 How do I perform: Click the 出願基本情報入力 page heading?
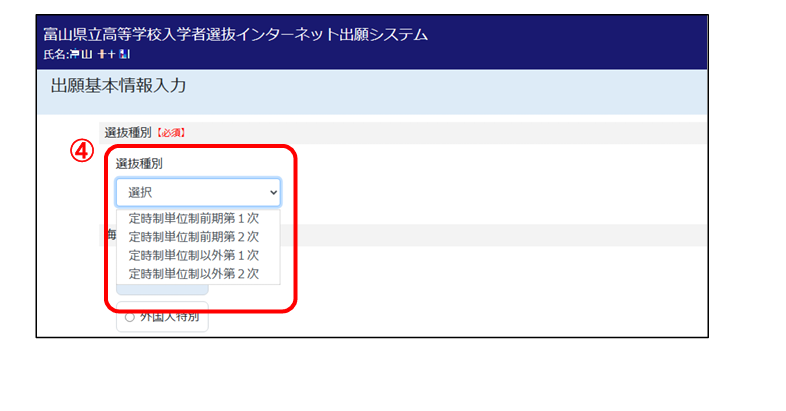pos(118,86)
